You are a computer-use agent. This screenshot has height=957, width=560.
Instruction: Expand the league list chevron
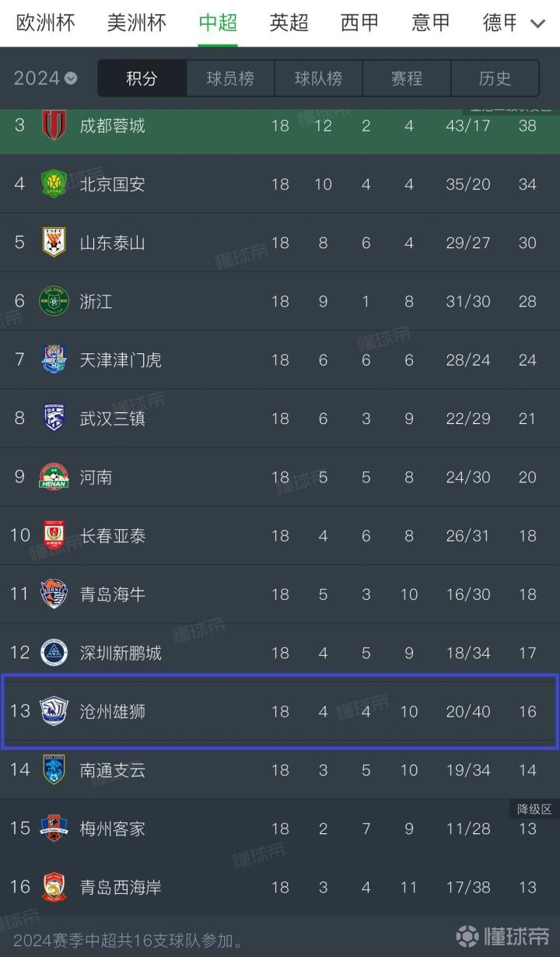pyautogui.click(x=537, y=23)
